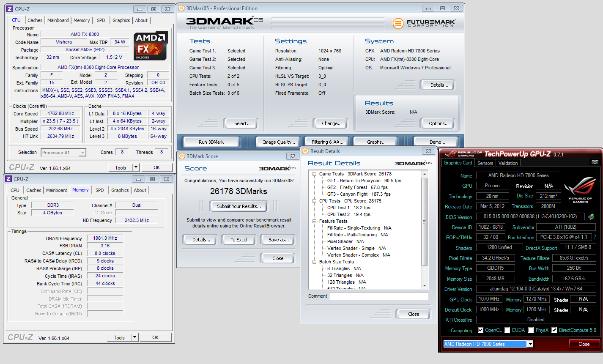Select GT1 - Return To Proxycon result row
Image resolution: width=603 pixels, height=364 pixels.
click(x=364, y=181)
